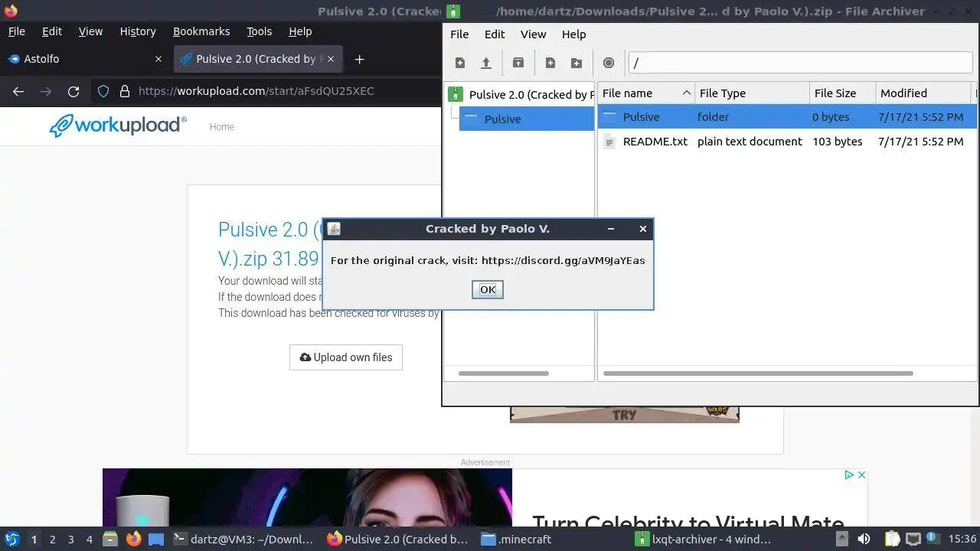Screen dimensions: 980x551
Task: Open Edit menu in File Archiver
Action: coord(495,34)
